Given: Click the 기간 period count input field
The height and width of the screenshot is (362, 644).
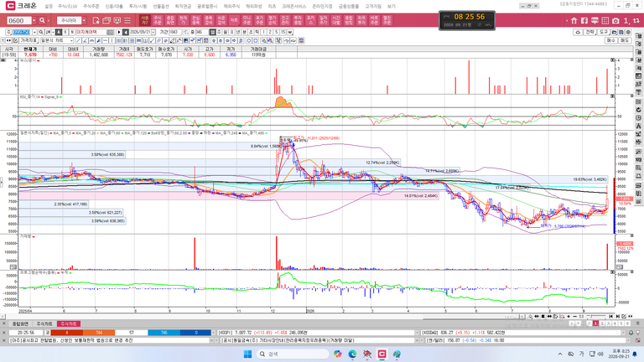Looking at the screenshot, I should [x=175, y=32].
